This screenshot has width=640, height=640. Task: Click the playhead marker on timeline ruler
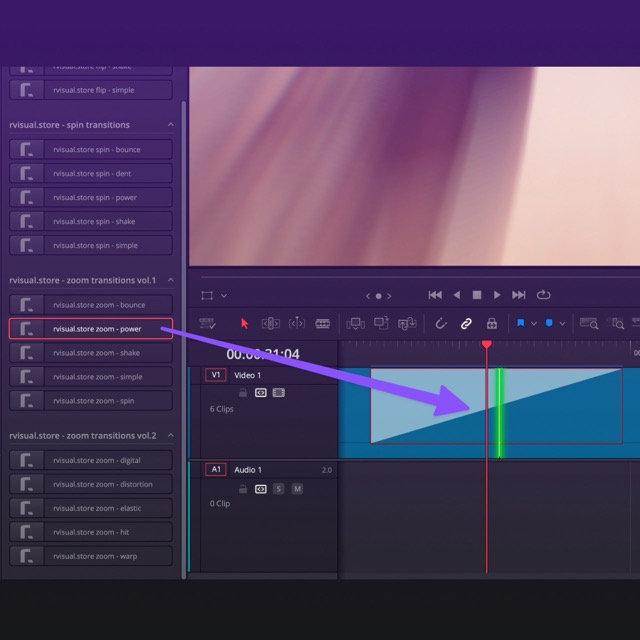(487, 344)
